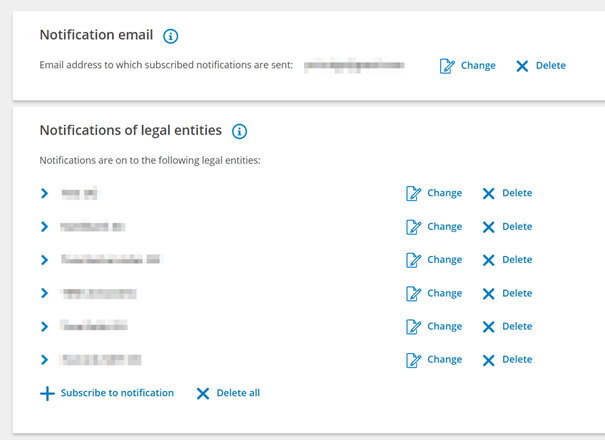Expand the fifth legal entity row chevron
The height and width of the screenshot is (440, 605).
[44, 327]
